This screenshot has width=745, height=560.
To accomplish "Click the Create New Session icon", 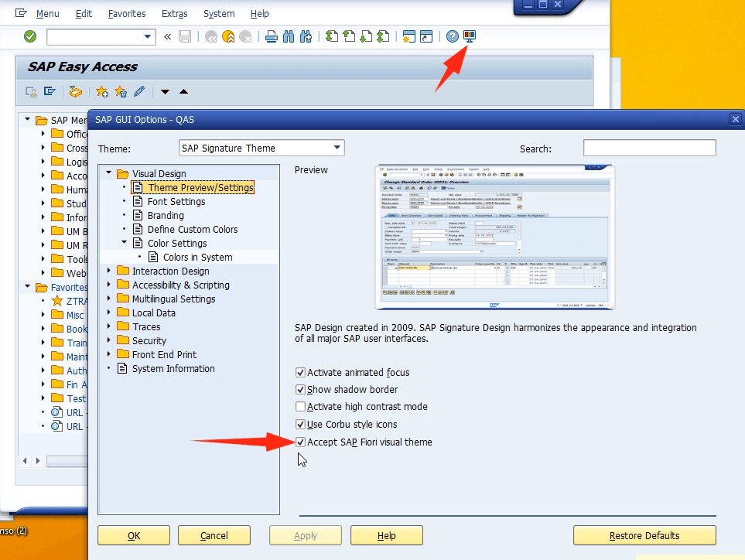I will (x=408, y=36).
